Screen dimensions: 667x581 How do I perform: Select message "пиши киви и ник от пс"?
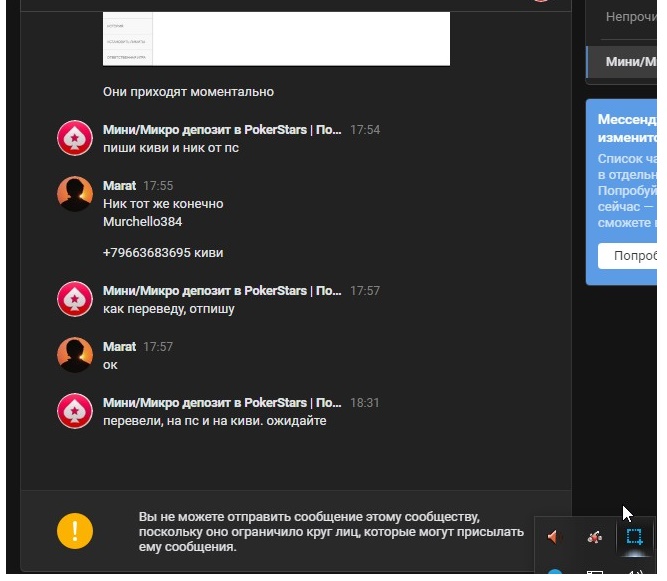[171, 148]
